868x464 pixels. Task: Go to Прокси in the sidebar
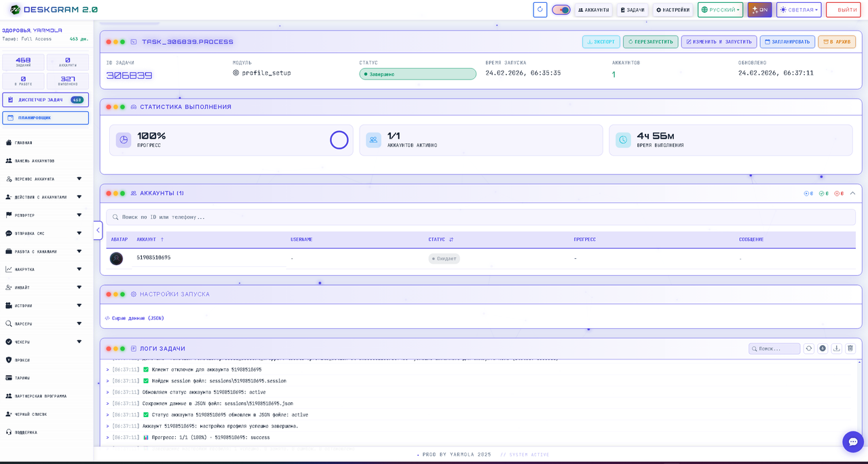coord(22,360)
